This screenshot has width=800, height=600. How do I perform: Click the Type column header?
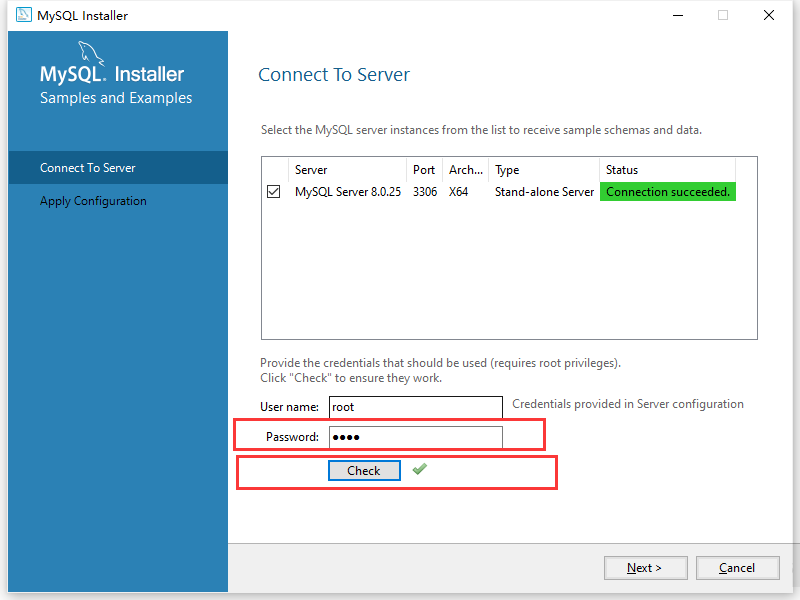coord(544,170)
